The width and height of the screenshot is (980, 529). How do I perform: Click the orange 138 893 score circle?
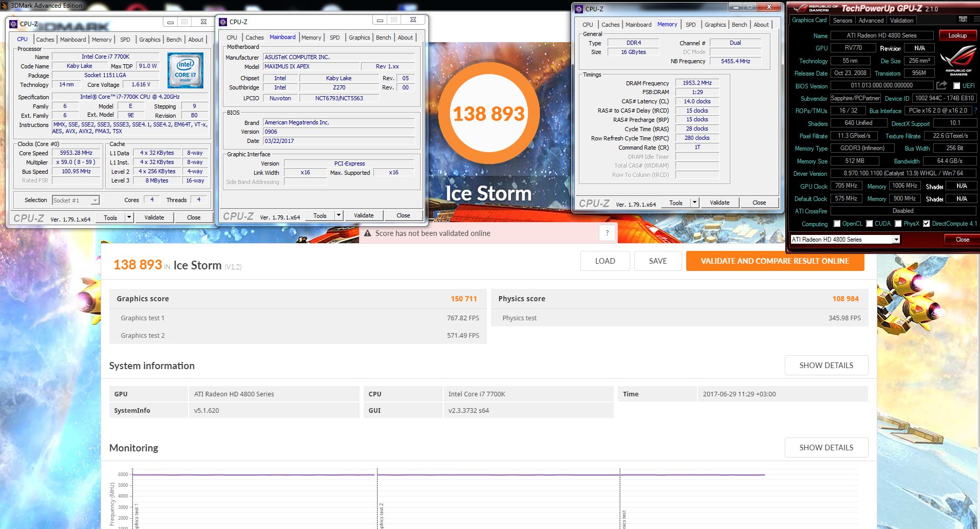488,113
